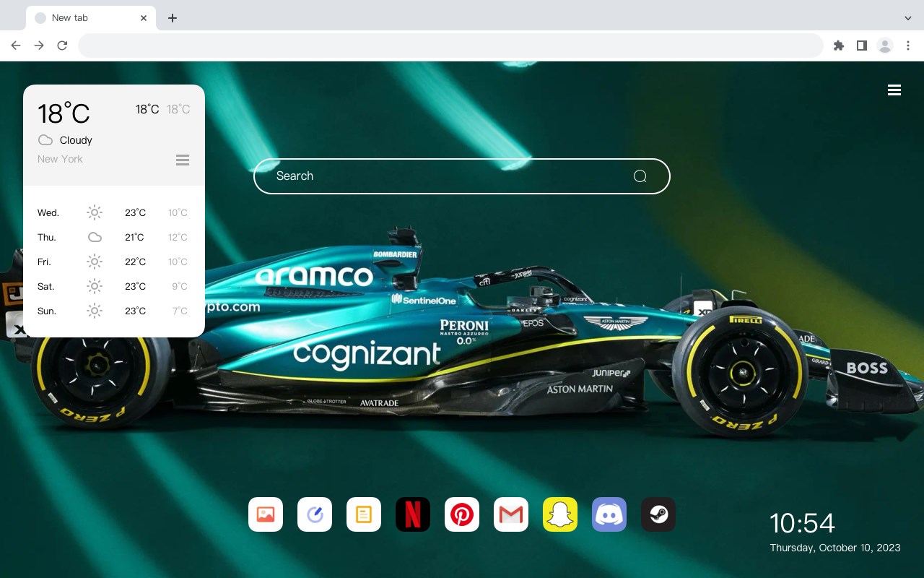Viewport: 924px width, 578px height.
Task: Click the Extensions puzzle icon
Action: coord(838,46)
